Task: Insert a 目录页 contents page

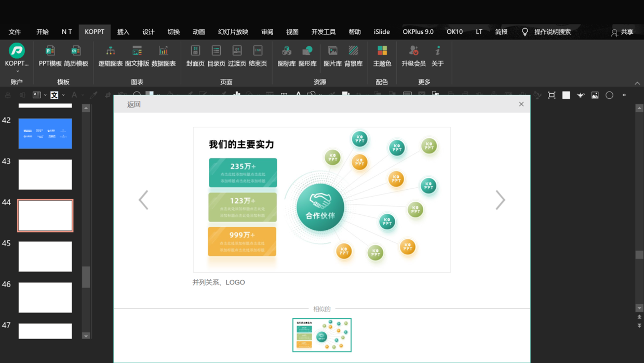Action: click(216, 56)
